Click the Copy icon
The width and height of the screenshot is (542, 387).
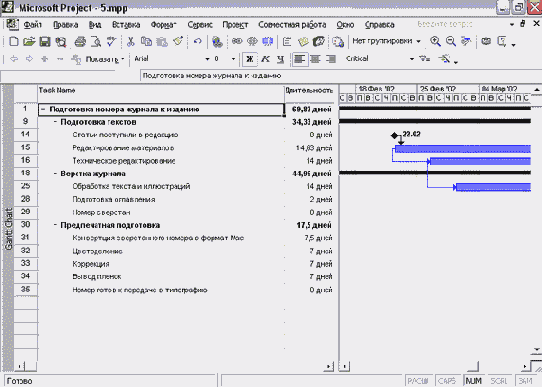pos(146,42)
